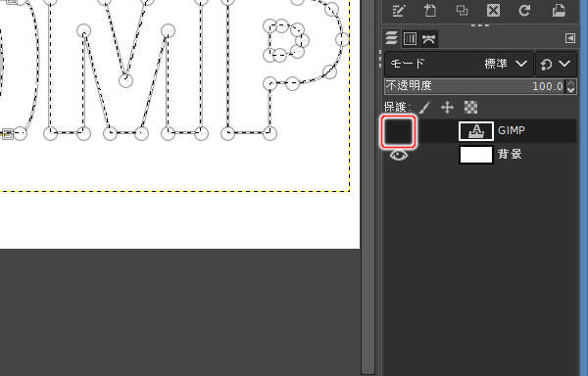
Task: Click the canvas vertical scrollbar
Action: tap(367, 187)
